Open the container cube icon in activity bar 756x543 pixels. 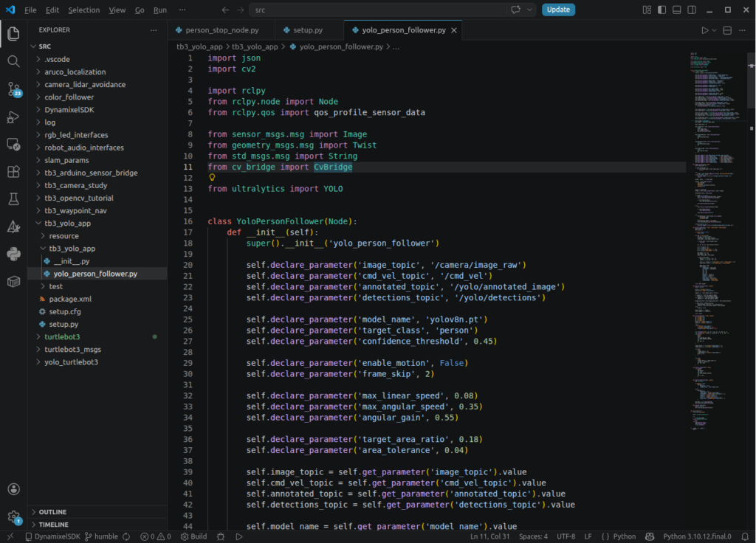click(13, 281)
